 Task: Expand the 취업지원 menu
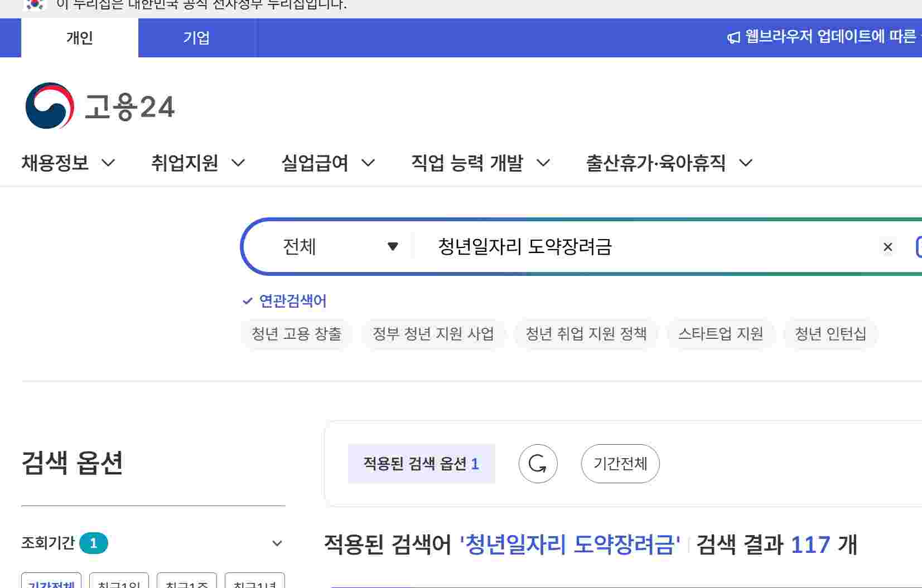coord(198,163)
